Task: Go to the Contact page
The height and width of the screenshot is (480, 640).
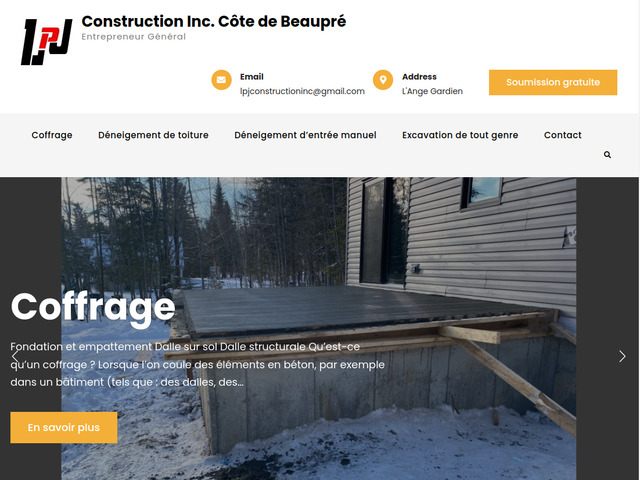Action: (562, 135)
